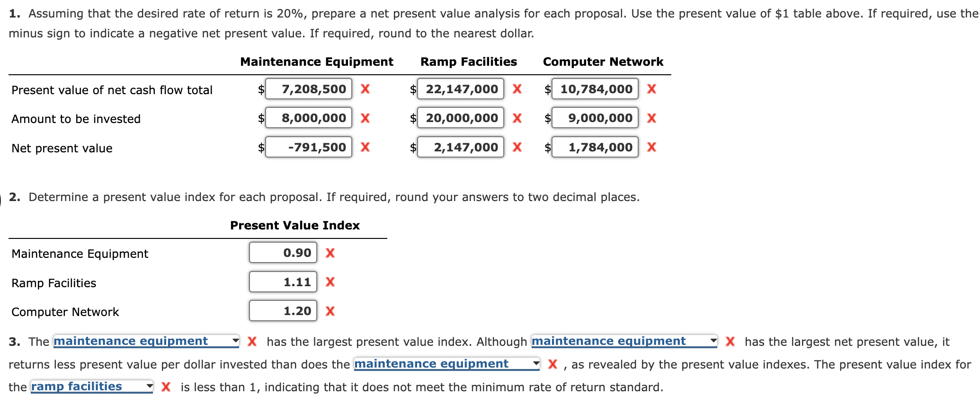The height and width of the screenshot is (404, 980).
Task: Click the 20,000,000 amount invested field
Action: [x=460, y=118]
